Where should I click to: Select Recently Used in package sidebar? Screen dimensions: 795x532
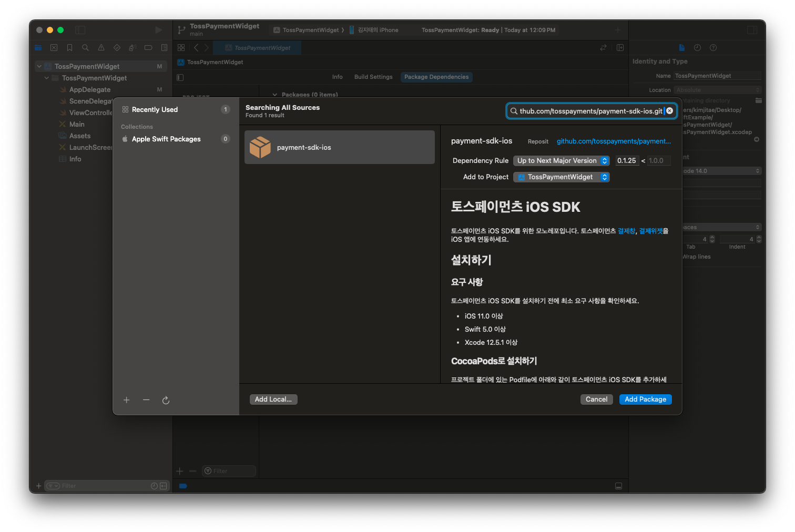pos(176,109)
